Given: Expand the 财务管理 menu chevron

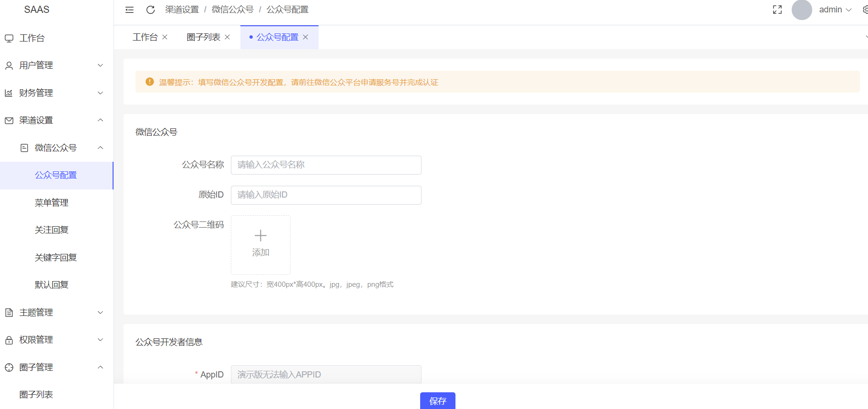Looking at the screenshot, I should [100, 93].
